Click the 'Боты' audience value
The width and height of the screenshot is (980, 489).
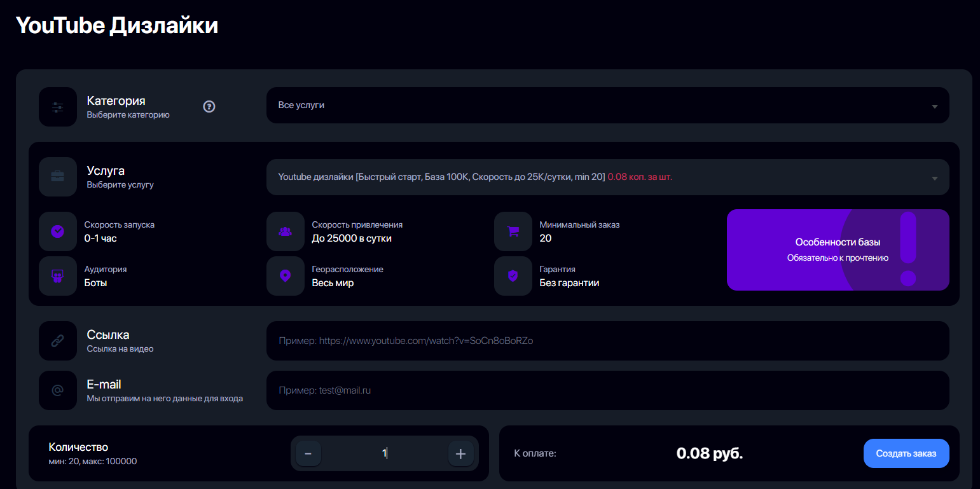coord(95,283)
